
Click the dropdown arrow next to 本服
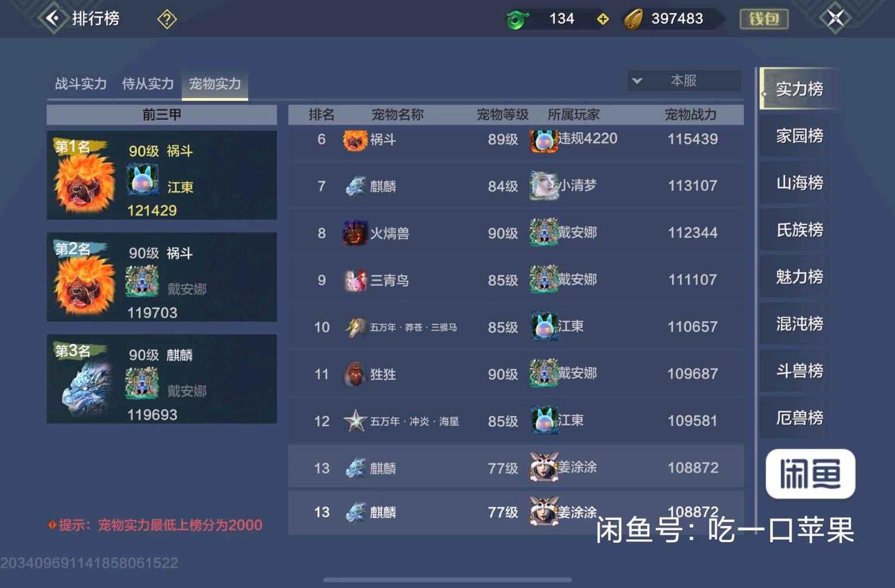637,81
